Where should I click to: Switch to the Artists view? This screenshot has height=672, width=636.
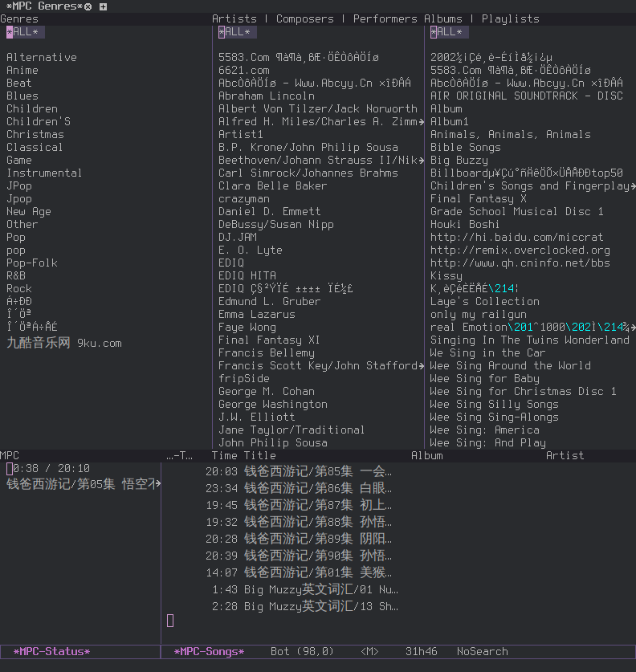234,18
